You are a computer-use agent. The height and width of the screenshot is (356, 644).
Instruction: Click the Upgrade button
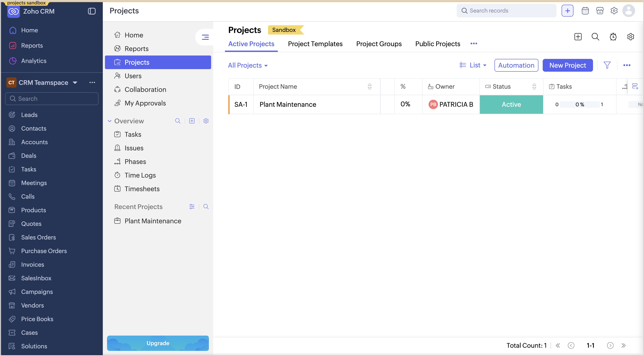click(158, 343)
